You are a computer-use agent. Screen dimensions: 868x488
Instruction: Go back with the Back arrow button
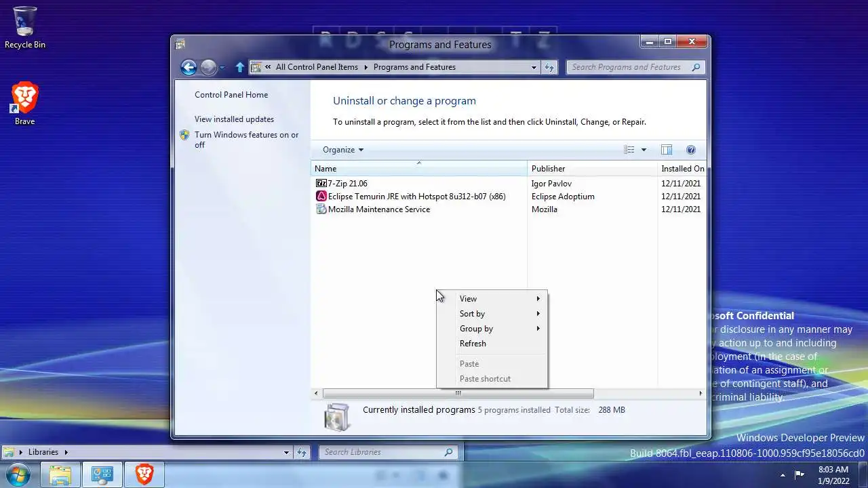tap(189, 67)
